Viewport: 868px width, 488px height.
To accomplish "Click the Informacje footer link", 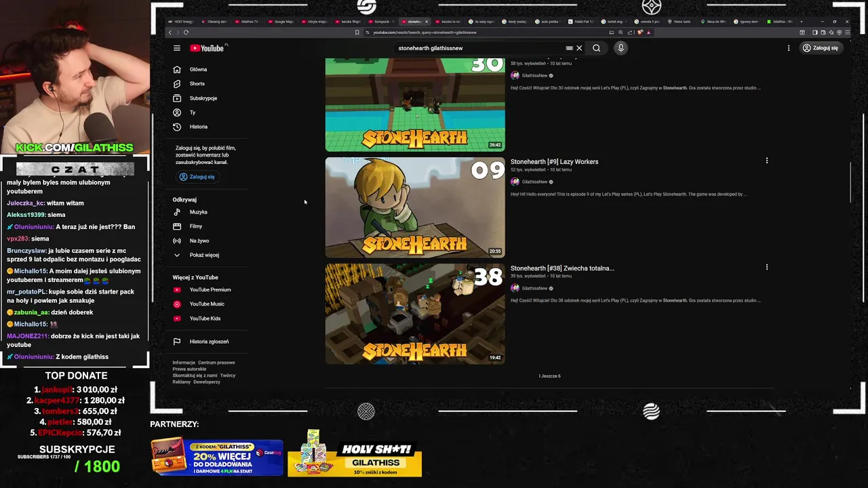I will pos(184,363).
